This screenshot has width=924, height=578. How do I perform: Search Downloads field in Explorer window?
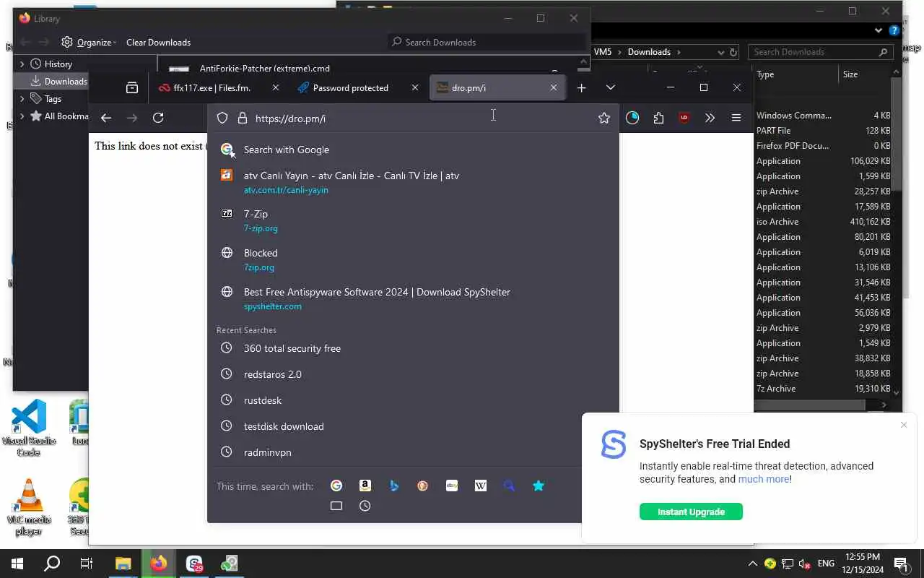[x=820, y=52]
